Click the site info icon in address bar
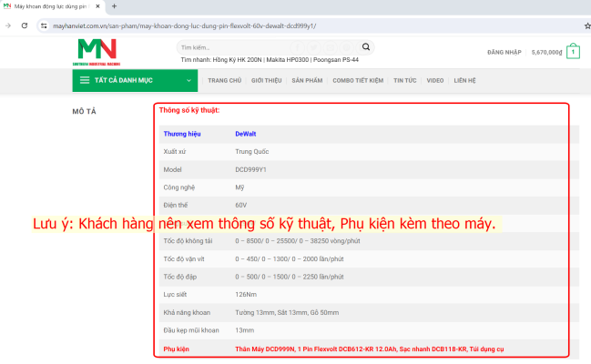This screenshot has width=591, height=364. click(x=43, y=25)
